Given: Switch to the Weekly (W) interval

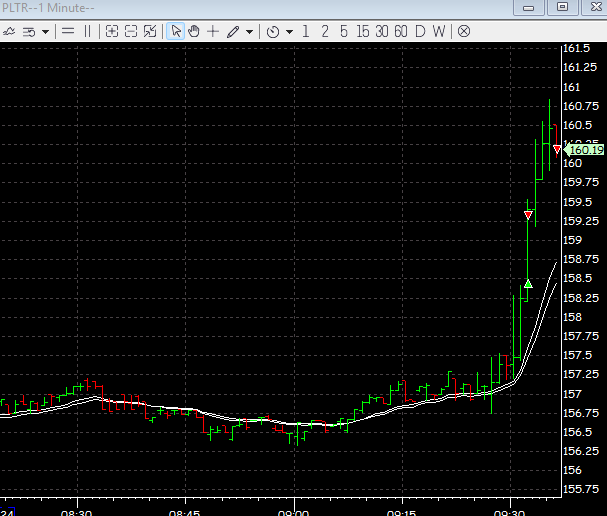Looking at the screenshot, I should (439, 31).
